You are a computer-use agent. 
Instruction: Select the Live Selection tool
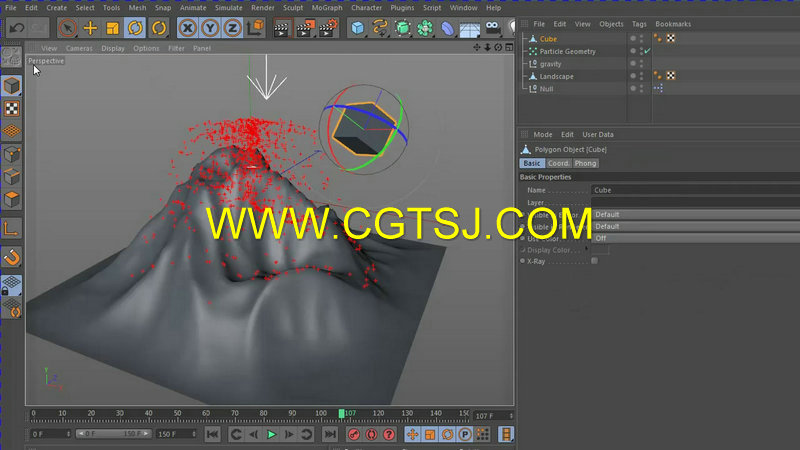[x=67, y=28]
